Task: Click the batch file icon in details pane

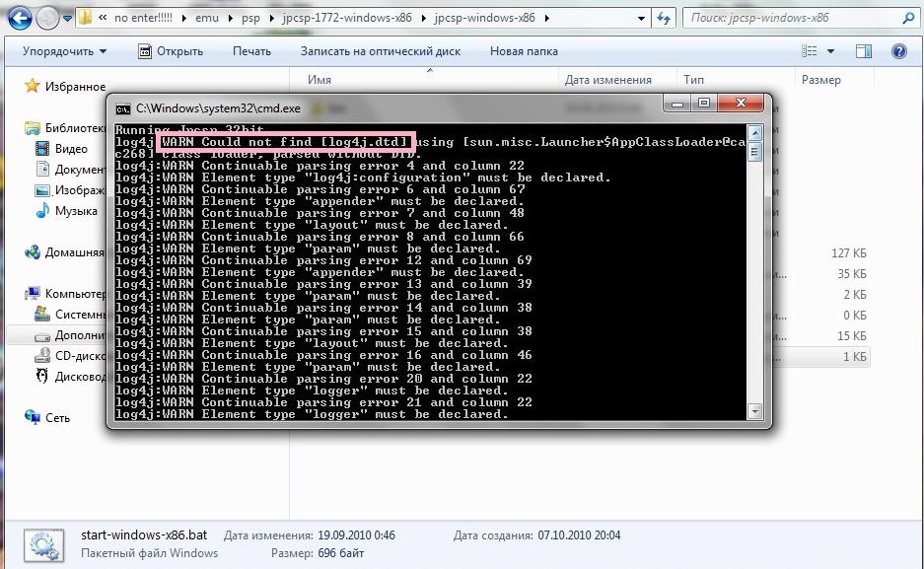Action: (x=43, y=544)
